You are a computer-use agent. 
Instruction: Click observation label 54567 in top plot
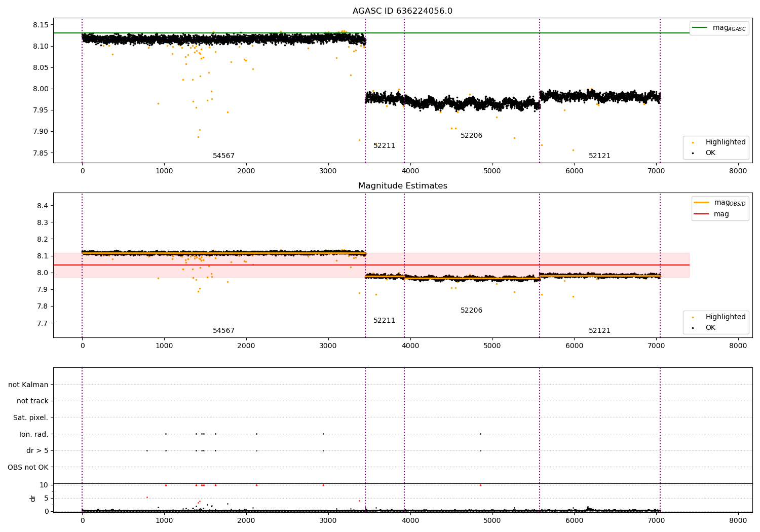[x=223, y=156]
